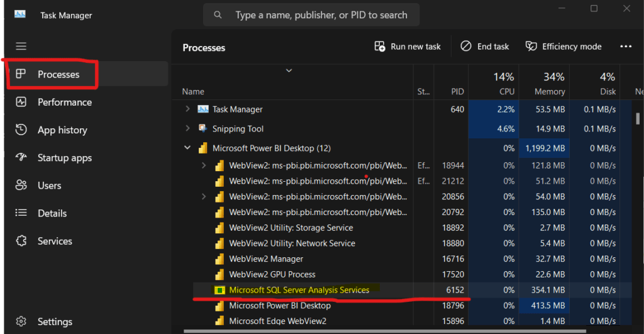The image size is (644, 334).
Task: Click the Snipping Tool process icon
Action: click(203, 128)
